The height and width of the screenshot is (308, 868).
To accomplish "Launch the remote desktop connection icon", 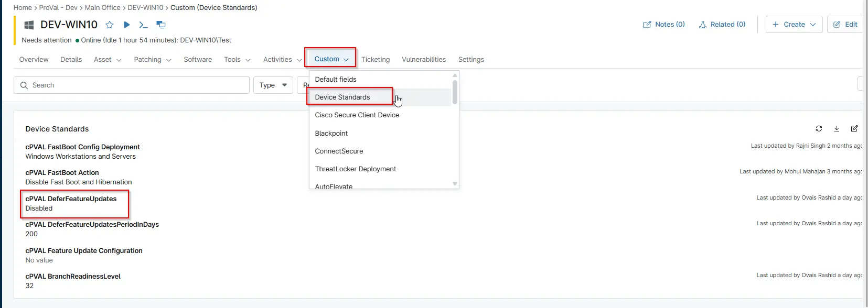I will coord(161,25).
